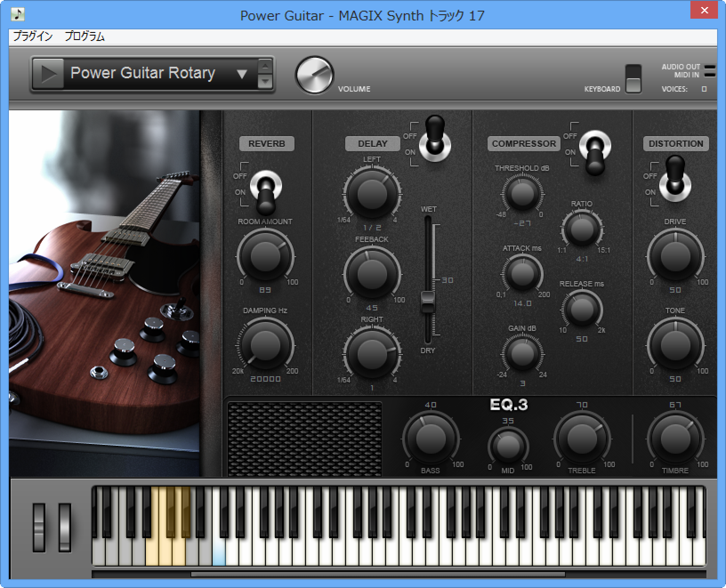Toggle the KEYBOARD visibility switch
Image resolution: width=726 pixels, height=588 pixels.
click(633, 79)
